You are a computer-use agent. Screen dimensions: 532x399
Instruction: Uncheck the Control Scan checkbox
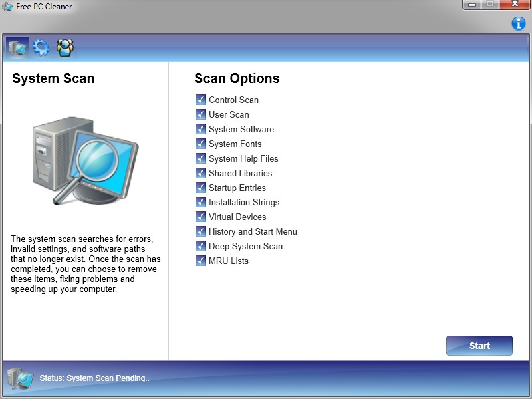click(201, 100)
